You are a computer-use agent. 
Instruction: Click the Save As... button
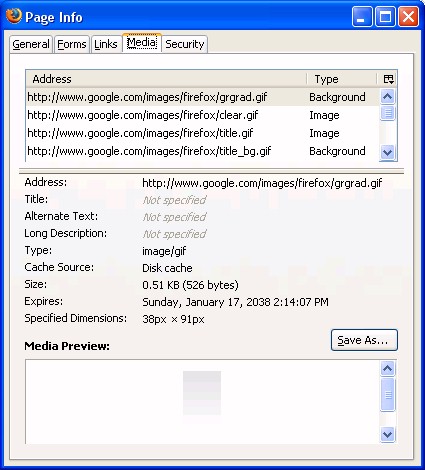364,340
